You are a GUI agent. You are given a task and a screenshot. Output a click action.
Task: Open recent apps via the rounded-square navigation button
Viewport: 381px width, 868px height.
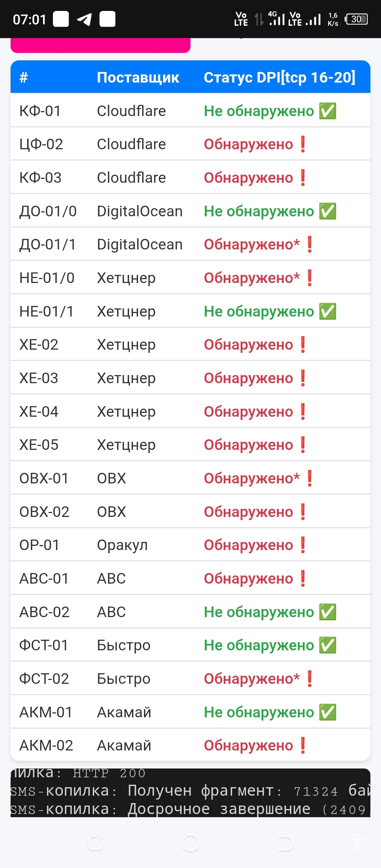[x=95, y=843]
